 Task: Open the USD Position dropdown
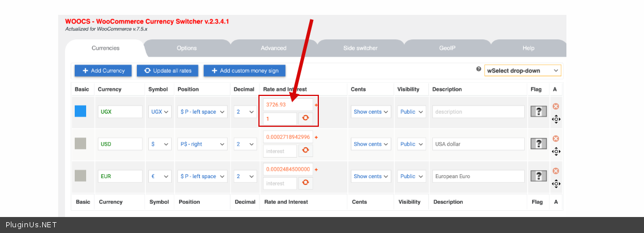point(202,144)
